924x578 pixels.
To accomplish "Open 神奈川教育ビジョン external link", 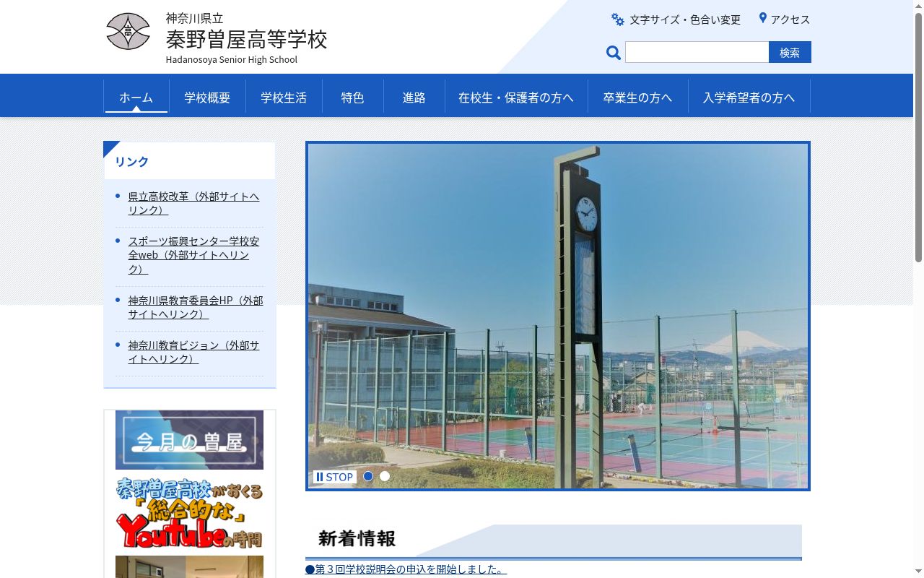I will 193,352.
